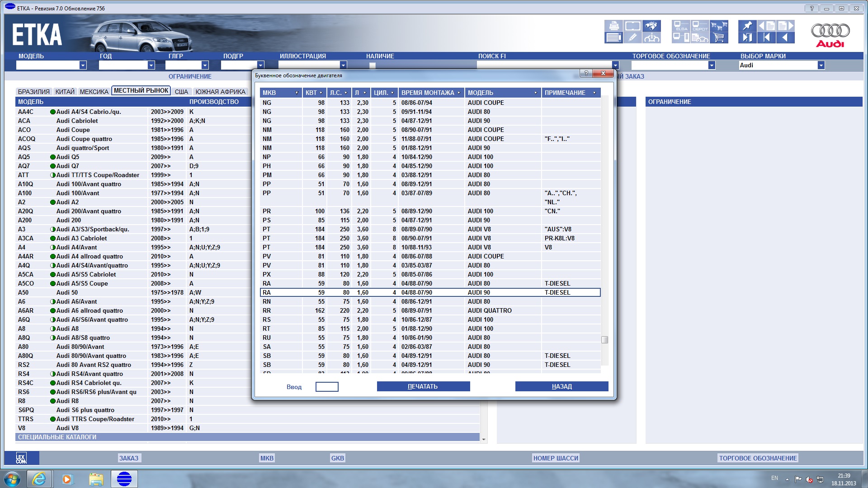868x488 pixels.
Task: Click the exit door icon
Action: click(747, 38)
